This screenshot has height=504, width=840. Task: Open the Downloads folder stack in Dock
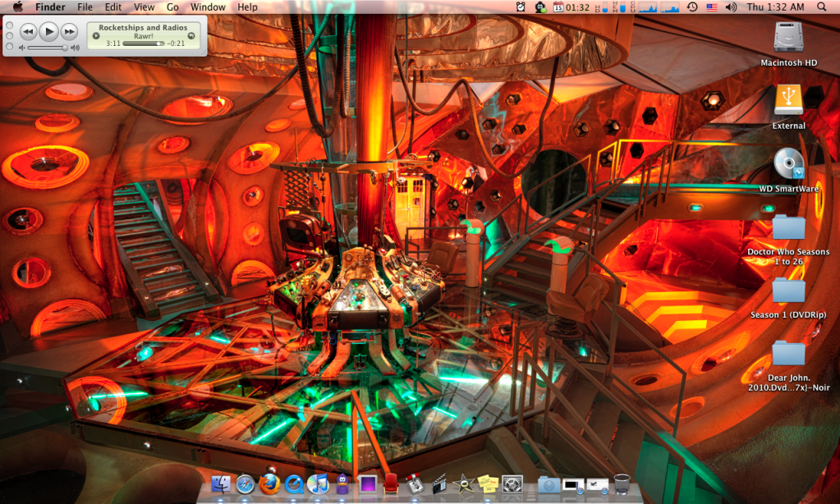[549, 485]
